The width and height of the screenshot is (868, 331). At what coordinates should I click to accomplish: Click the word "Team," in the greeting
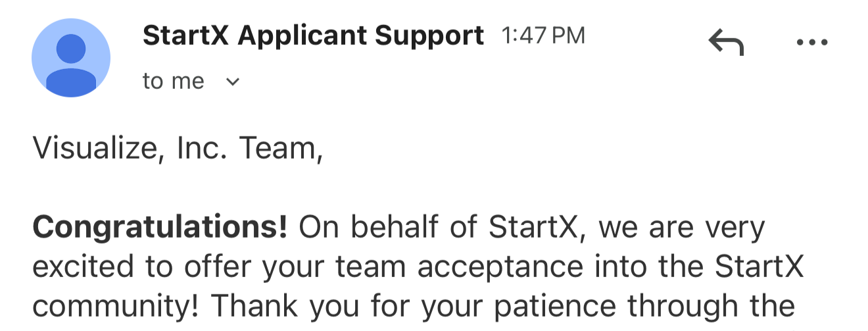coord(281,149)
